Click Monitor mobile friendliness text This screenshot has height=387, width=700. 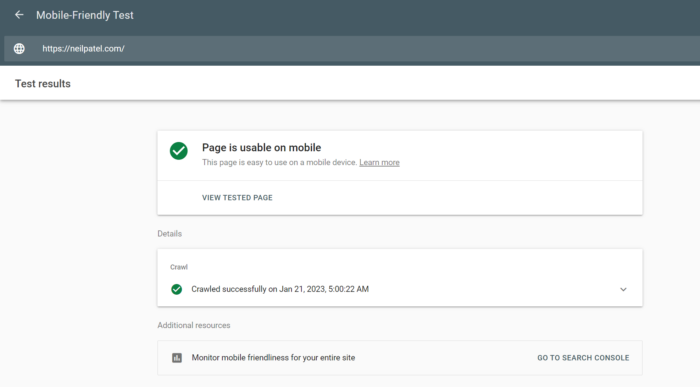273,358
